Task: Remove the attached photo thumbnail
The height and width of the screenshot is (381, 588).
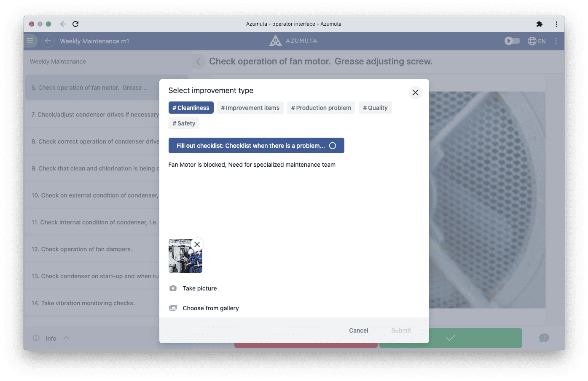Action: tap(197, 245)
